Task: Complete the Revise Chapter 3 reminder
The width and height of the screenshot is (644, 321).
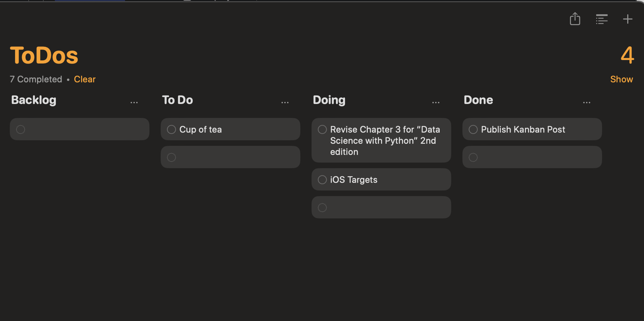Action: coord(322,129)
